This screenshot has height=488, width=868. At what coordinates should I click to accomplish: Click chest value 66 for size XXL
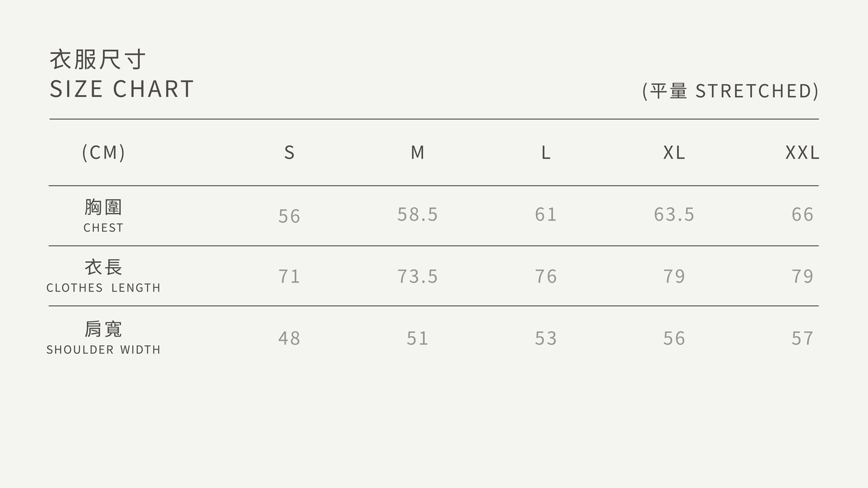(x=802, y=215)
